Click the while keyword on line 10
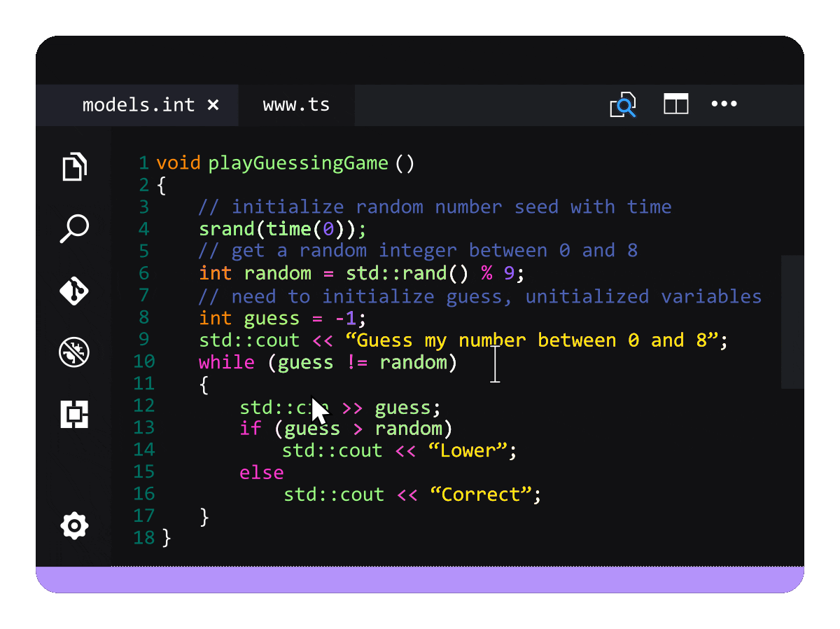840x629 pixels. (x=226, y=362)
